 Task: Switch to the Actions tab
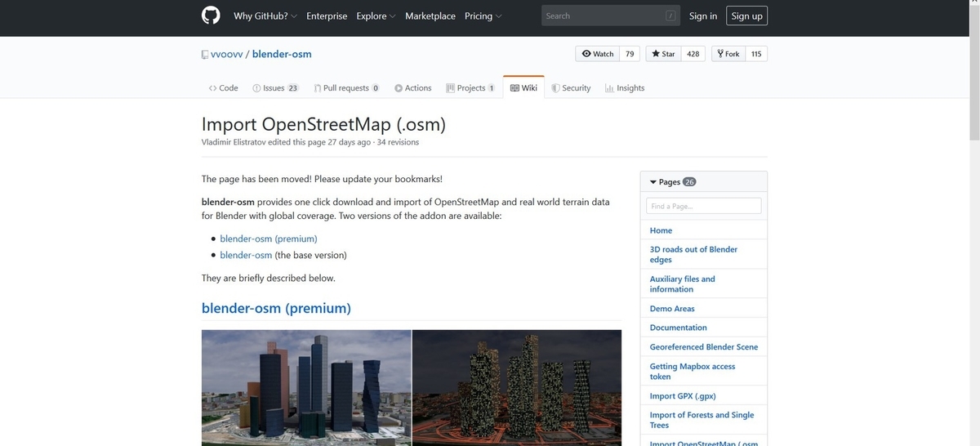click(x=412, y=87)
